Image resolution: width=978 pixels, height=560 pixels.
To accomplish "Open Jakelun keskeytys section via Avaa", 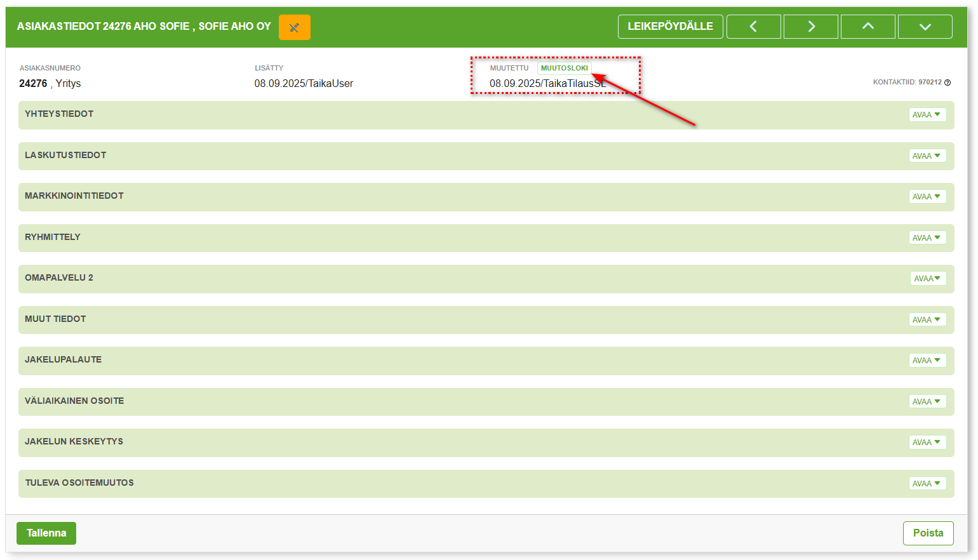I will point(927,443).
